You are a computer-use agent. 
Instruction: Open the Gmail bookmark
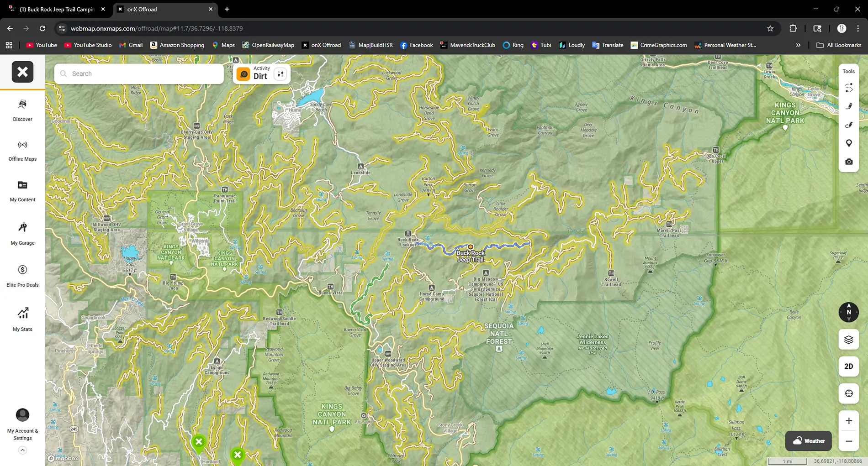tap(131, 45)
